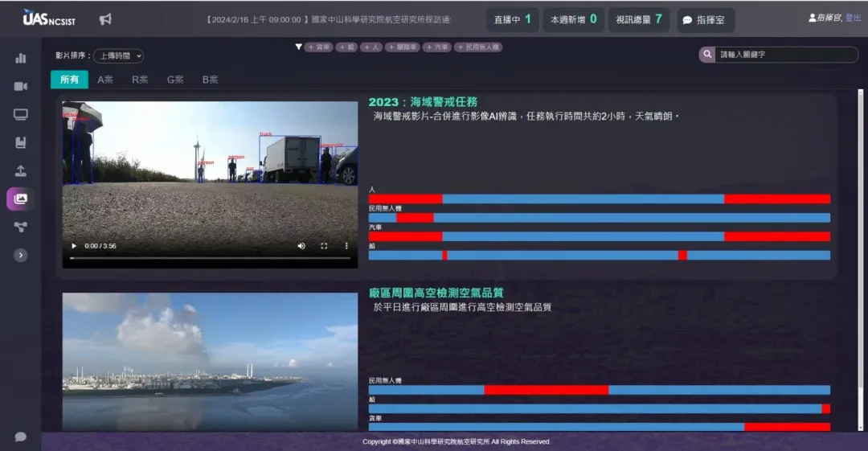Toggle the 船 filter tag
Image resolution: width=868 pixels, height=451 pixels.
point(346,47)
